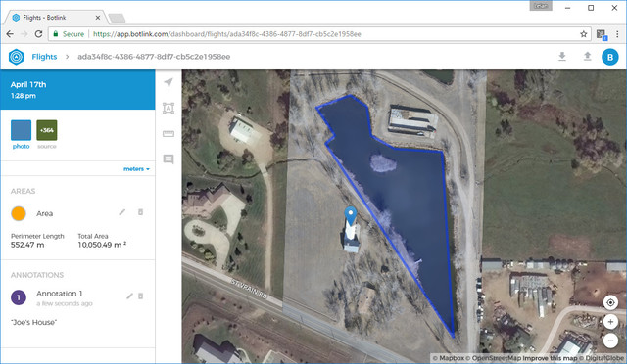Click the download icon in header

[x=562, y=57]
